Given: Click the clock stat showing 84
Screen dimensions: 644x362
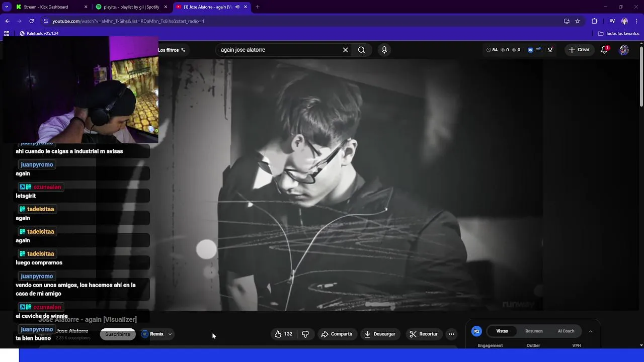Looking at the screenshot, I should pyautogui.click(x=492, y=50).
